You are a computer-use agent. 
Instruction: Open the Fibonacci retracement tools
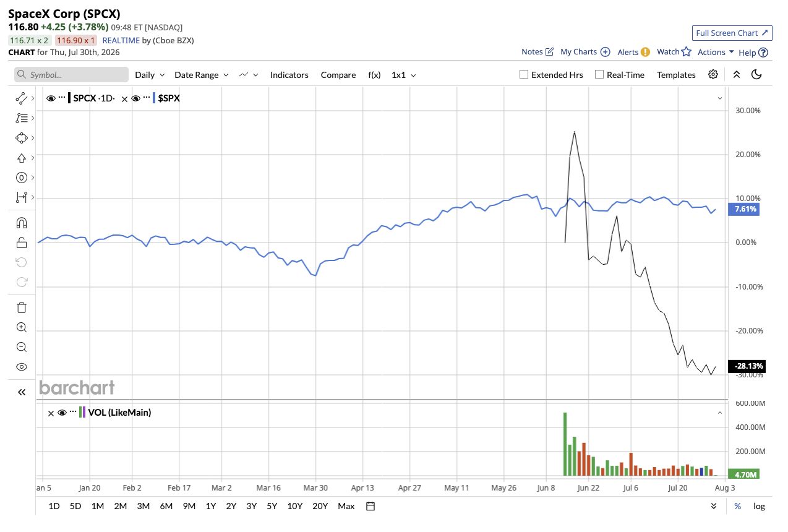pyautogui.click(x=22, y=118)
